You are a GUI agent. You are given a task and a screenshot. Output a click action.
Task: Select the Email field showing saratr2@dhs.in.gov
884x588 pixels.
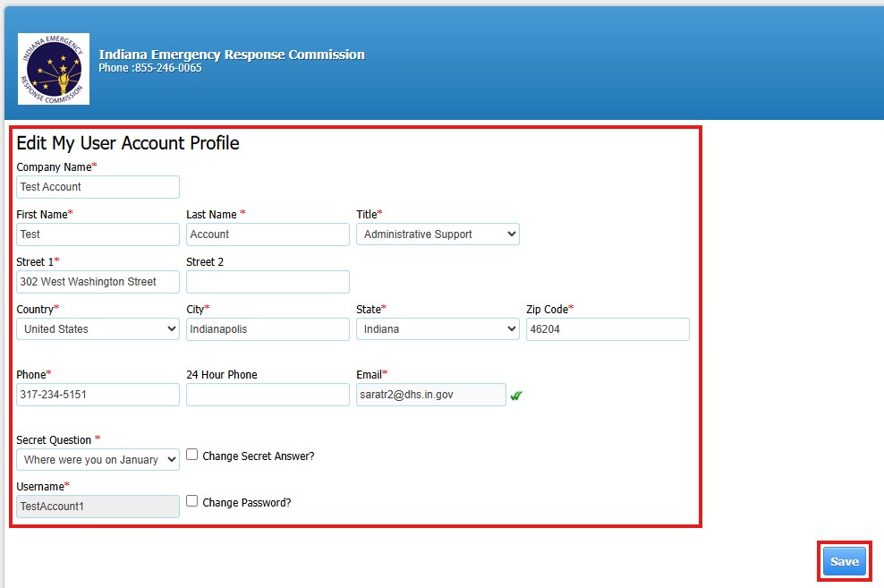(x=430, y=395)
